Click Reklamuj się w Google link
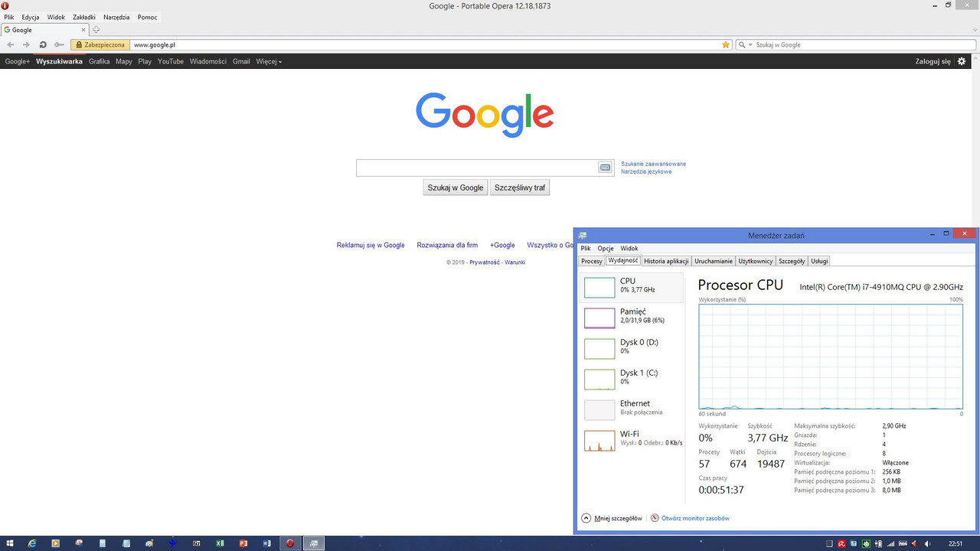This screenshot has width=980, height=551. tap(371, 245)
